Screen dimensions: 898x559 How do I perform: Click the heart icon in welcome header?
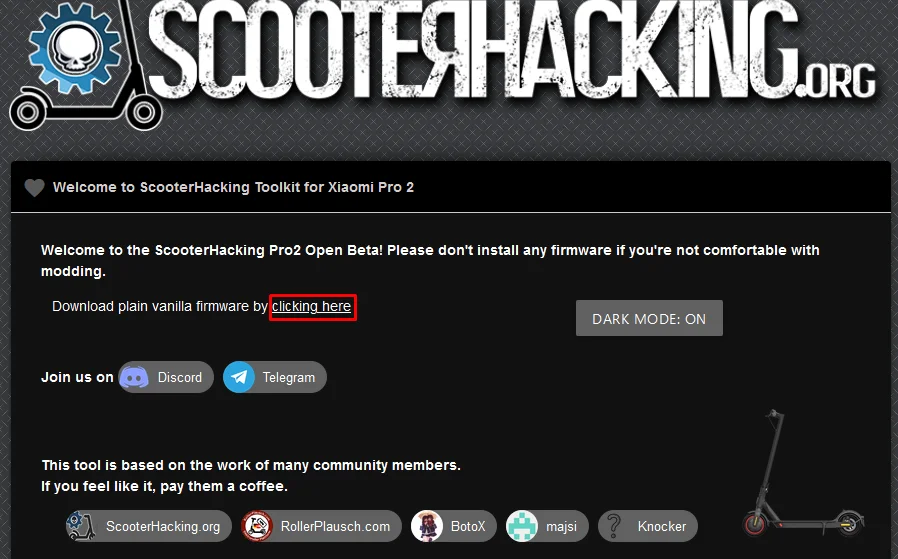tap(34, 187)
